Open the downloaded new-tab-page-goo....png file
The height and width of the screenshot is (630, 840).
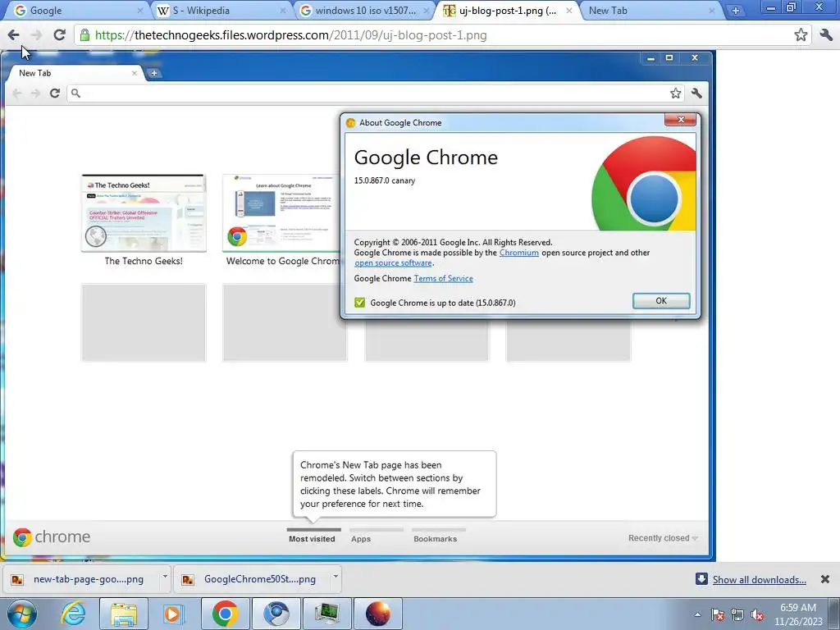(x=80, y=579)
